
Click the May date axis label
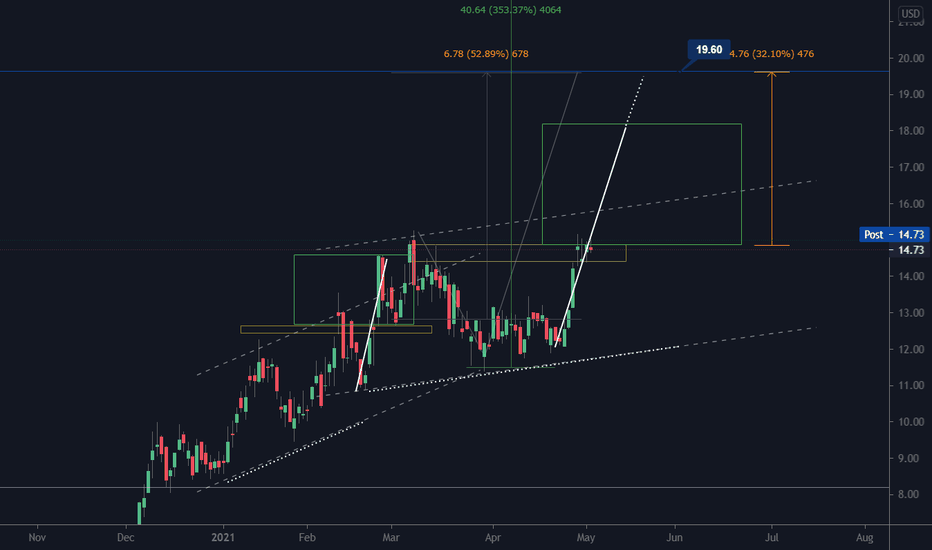point(585,538)
